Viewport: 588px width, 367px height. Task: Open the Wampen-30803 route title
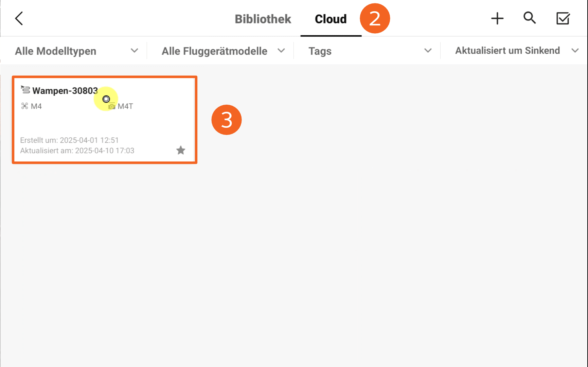(x=65, y=91)
